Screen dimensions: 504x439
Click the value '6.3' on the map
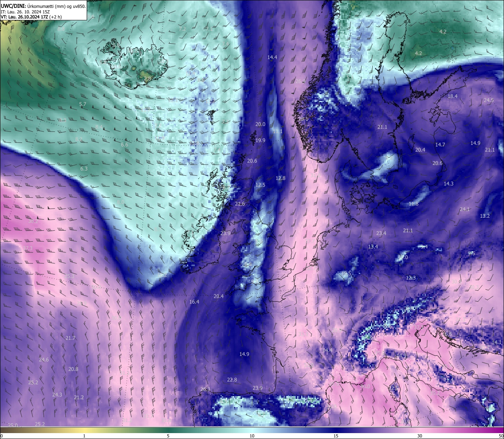84,169
